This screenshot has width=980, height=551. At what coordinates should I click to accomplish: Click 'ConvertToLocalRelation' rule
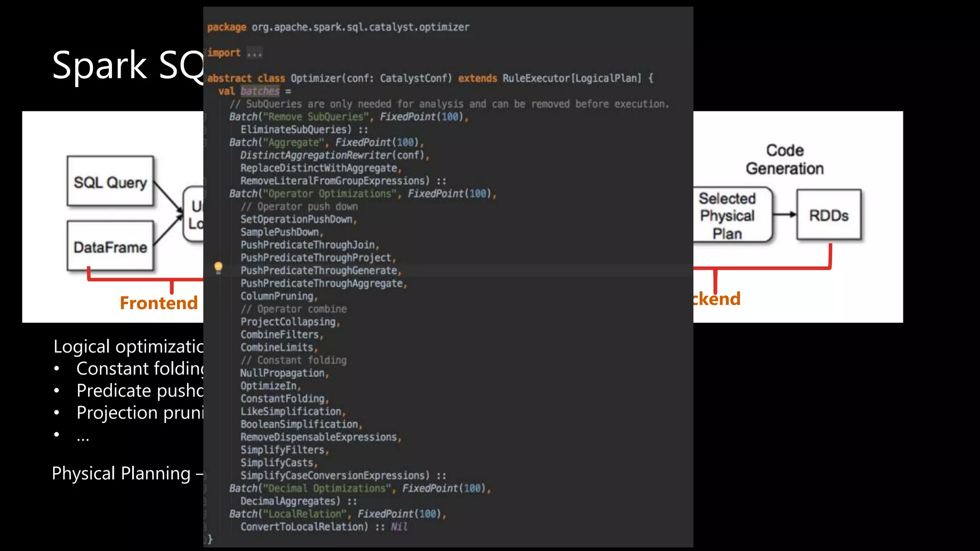(302, 527)
